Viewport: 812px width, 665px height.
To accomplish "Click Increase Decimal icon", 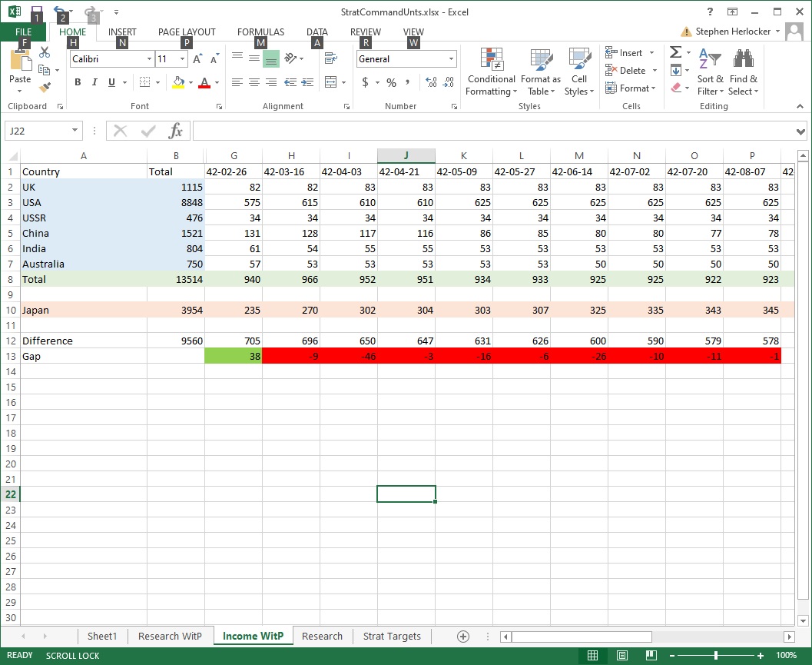I will tap(431, 82).
